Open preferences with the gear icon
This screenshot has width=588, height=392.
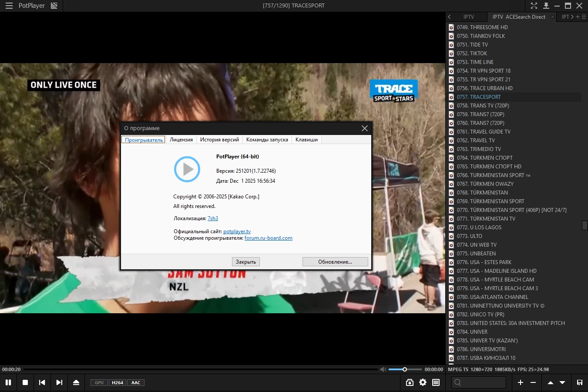(423, 382)
